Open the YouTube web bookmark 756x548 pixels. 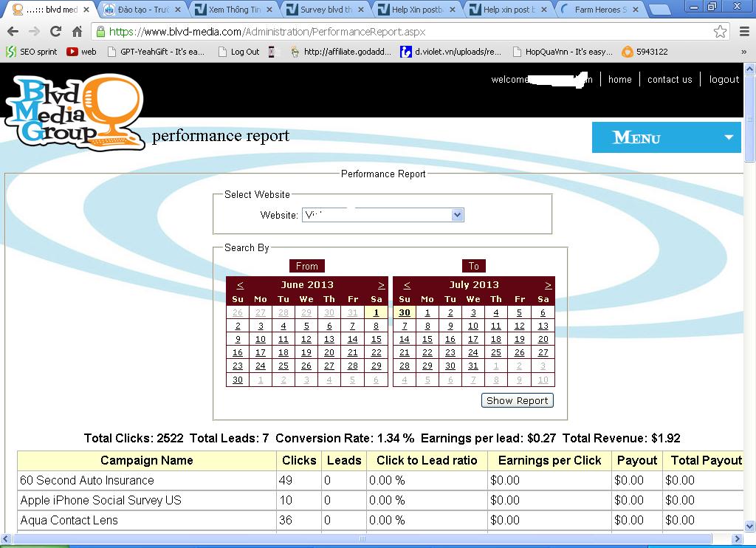81,52
